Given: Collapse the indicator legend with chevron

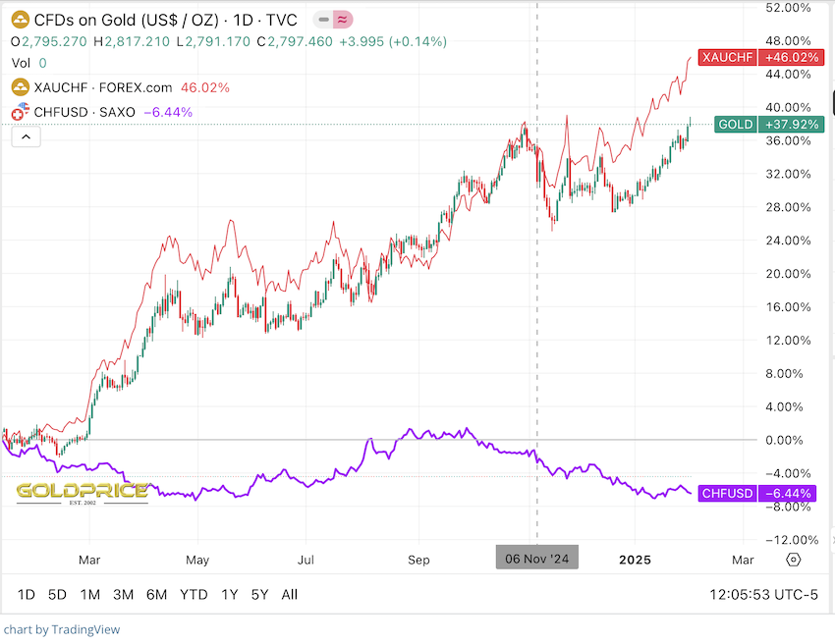Looking at the screenshot, I should (x=27, y=137).
